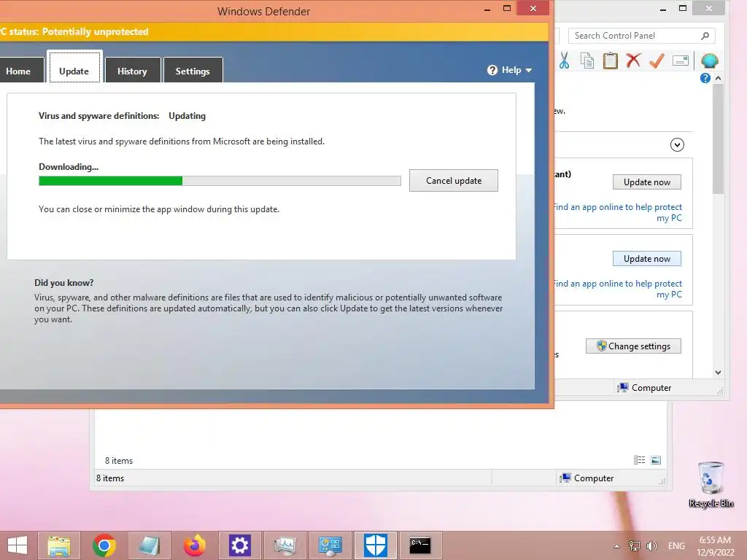
Task: Collapse the section with the circled chevron
Action: [677, 145]
